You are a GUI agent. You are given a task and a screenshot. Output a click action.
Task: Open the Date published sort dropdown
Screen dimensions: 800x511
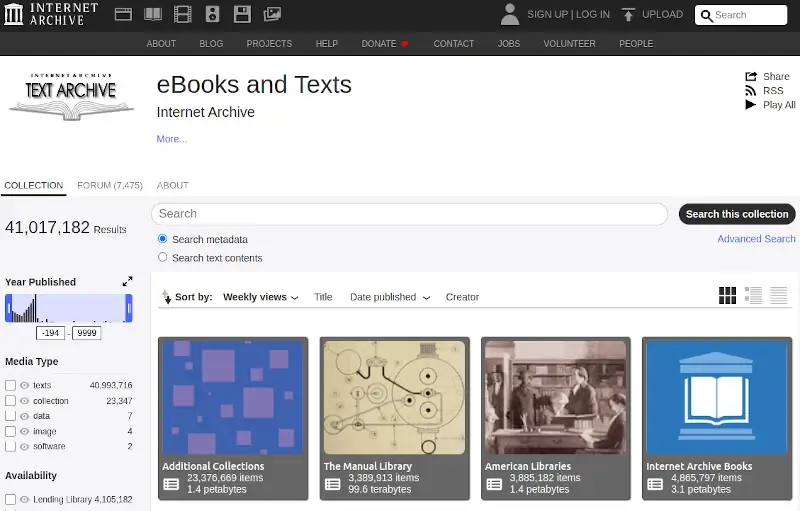click(x=390, y=297)
